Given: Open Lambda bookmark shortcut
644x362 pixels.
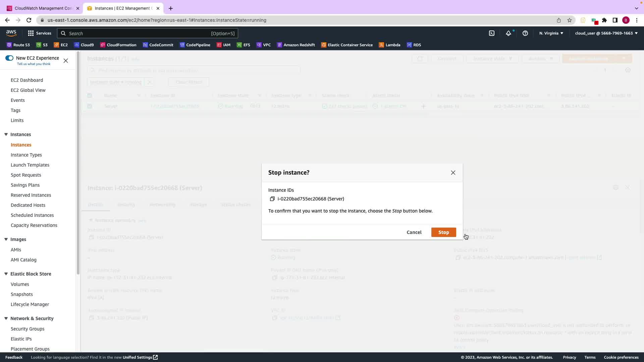Looking at the screenshot, I should 389,45.
